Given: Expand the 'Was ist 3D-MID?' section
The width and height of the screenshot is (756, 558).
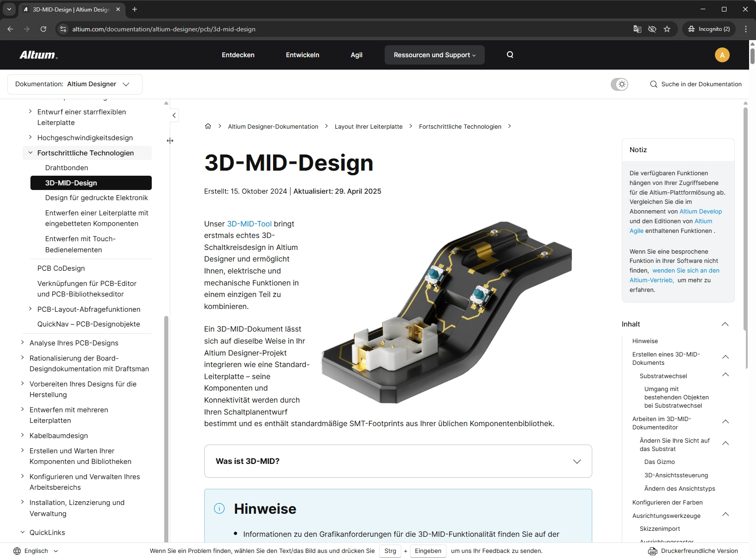Looking at the screenshot, I should point(398,461).
